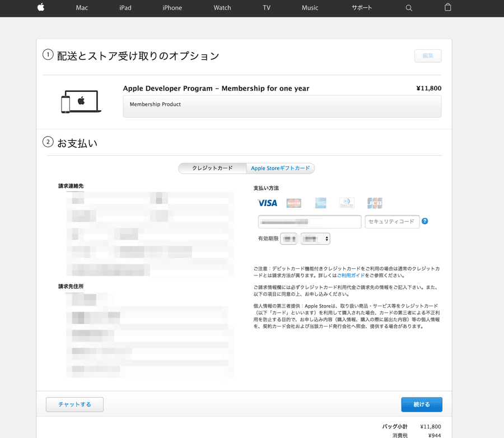Image resolution: width=504 pixels, height=438 pixels.
Task: Open the TV menu item
Action: tap(267, 8)
